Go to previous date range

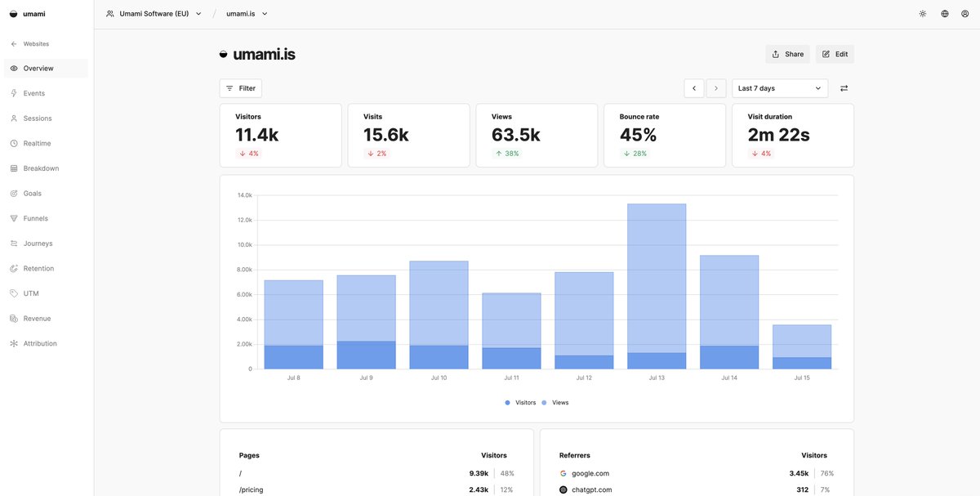pyautogui.click(x=694, y=88)
